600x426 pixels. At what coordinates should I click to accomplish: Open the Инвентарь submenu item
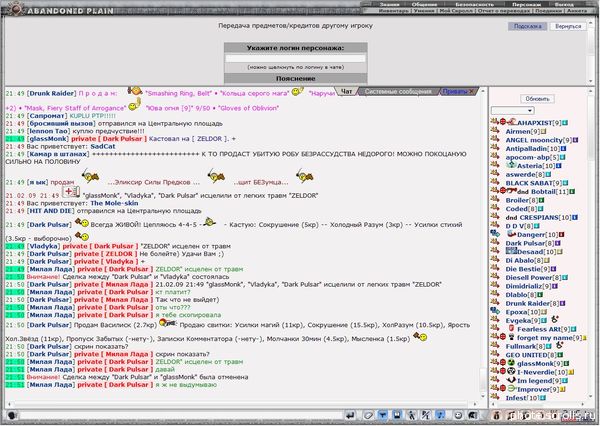pyautogui.click(x=394, y=11)
